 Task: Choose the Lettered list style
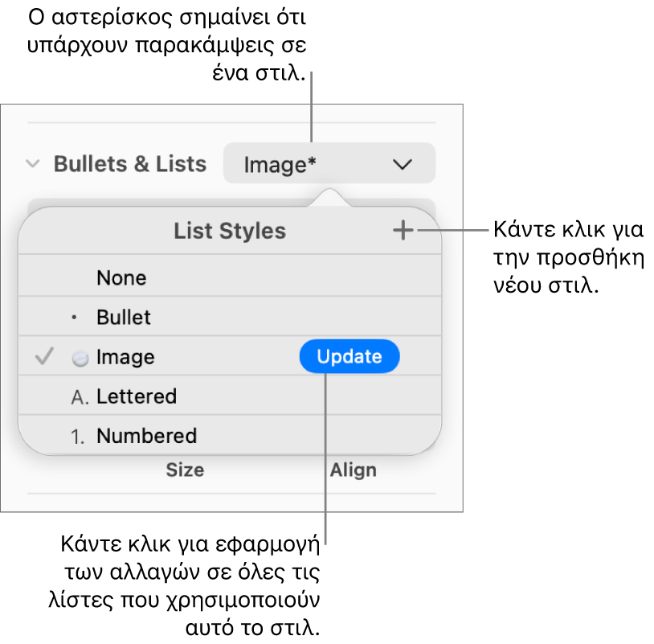pyautogui.click(x=137, y=396)
